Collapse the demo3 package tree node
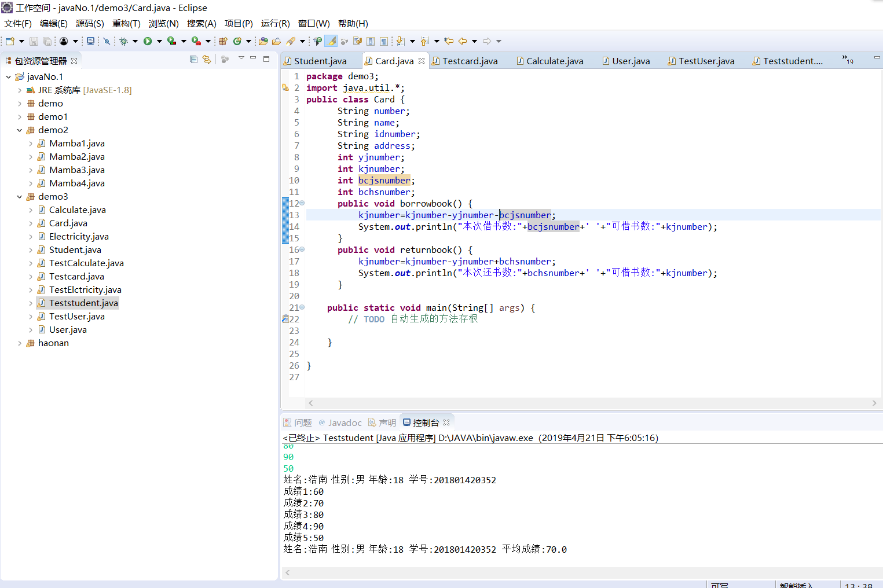 click(x=20, y=197)
